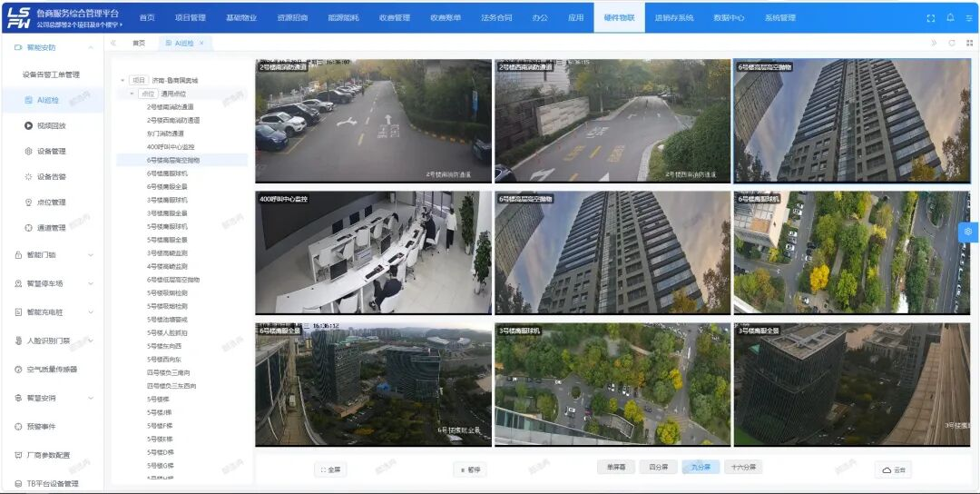Screen dimensions: 980x494
Task: Click the 空气质量传感器 icon
Action: [x=18, y=370]
